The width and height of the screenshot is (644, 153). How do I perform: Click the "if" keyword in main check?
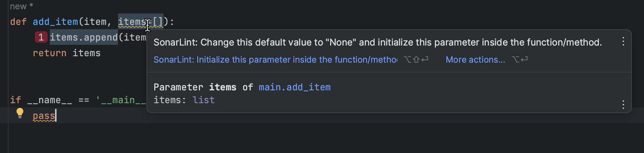pyautogui.click(x=15, y=100)
